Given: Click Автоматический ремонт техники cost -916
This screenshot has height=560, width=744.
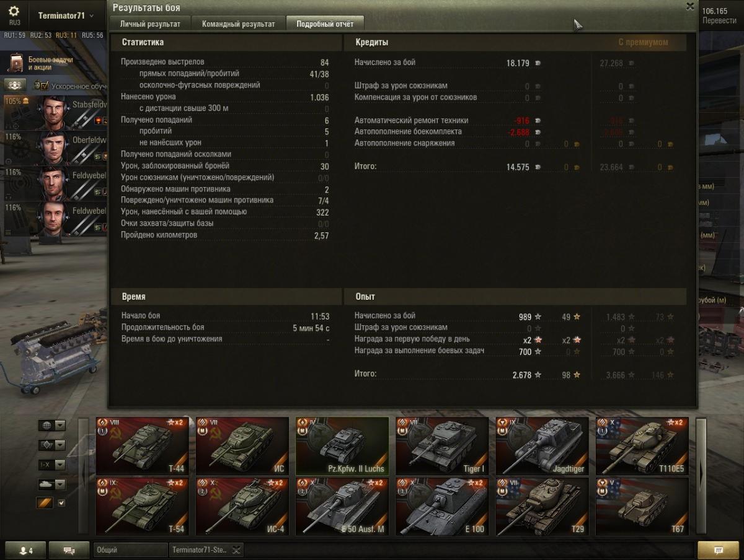Looking at the screenshot, I should [x=521, y=121].
